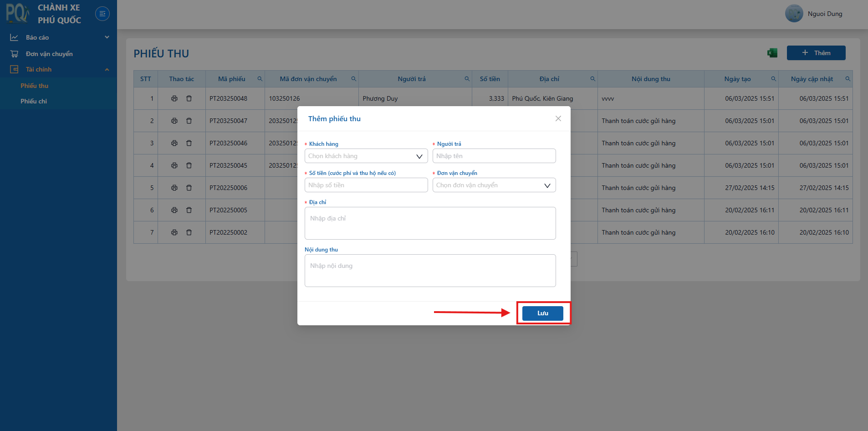Click address Phú Quốc, Kiên Giang
868x431 pixels.
click(542, 98)
